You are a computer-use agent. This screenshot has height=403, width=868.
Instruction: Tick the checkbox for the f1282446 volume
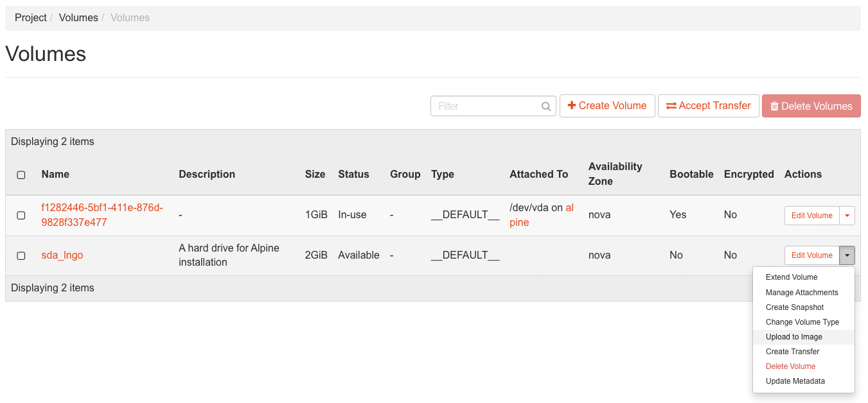[21, 216]
